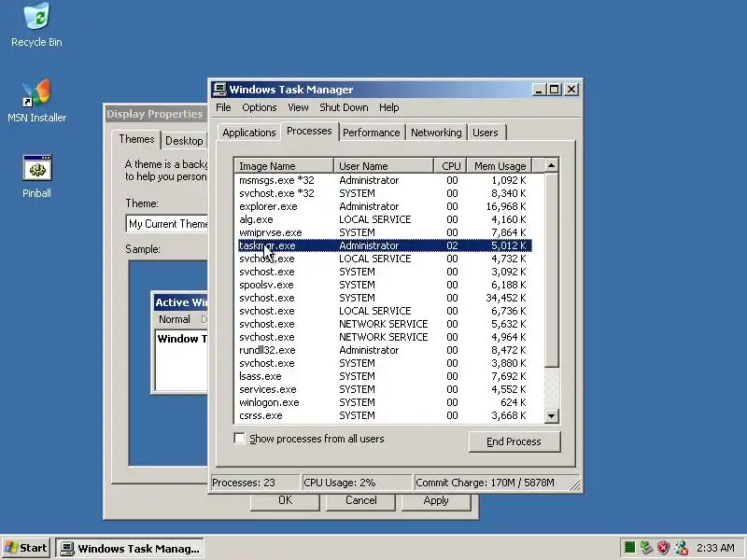The width and height of the screenshot is (747, 560).
Task: Sort by the Image Name column header
Action: pyautogui.click(x=284, y=166)
